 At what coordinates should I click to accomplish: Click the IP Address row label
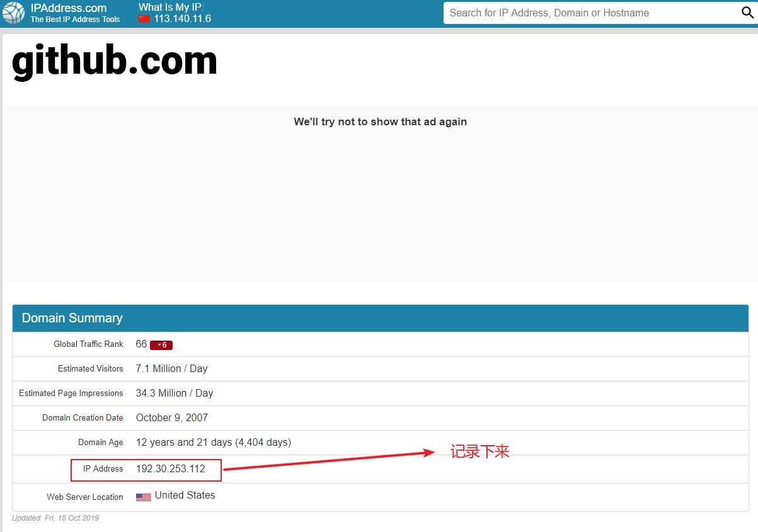tap(103, 469)
